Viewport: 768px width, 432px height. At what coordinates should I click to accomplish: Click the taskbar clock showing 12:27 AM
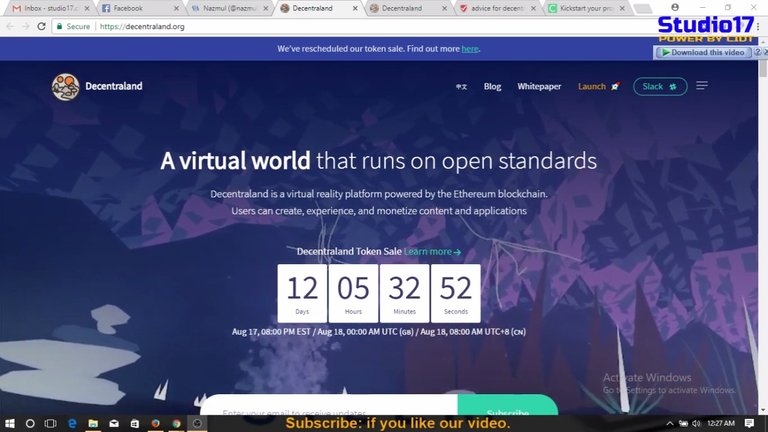click(x=721, y=423)
